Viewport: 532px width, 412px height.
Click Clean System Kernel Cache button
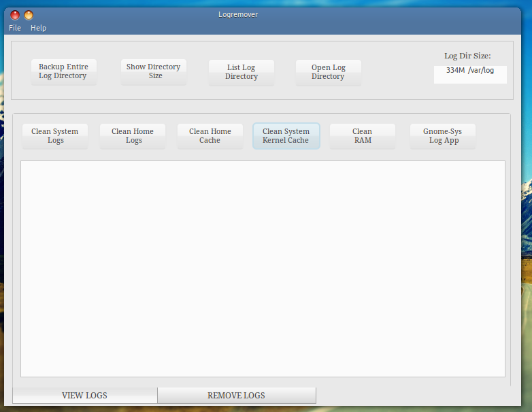286,136
